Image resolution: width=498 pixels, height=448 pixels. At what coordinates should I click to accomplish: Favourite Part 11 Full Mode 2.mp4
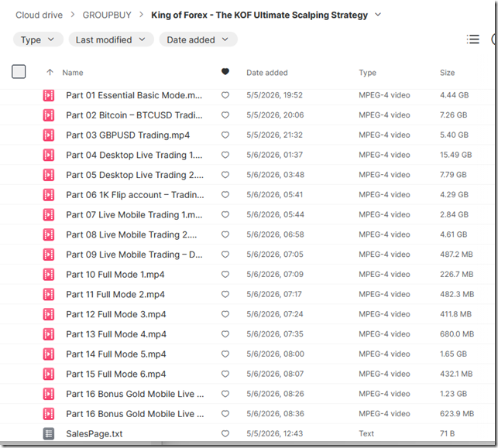(x=225, y=295)
